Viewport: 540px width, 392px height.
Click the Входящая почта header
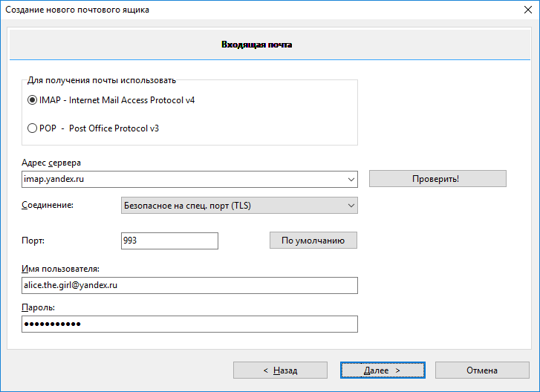point(256,45)
